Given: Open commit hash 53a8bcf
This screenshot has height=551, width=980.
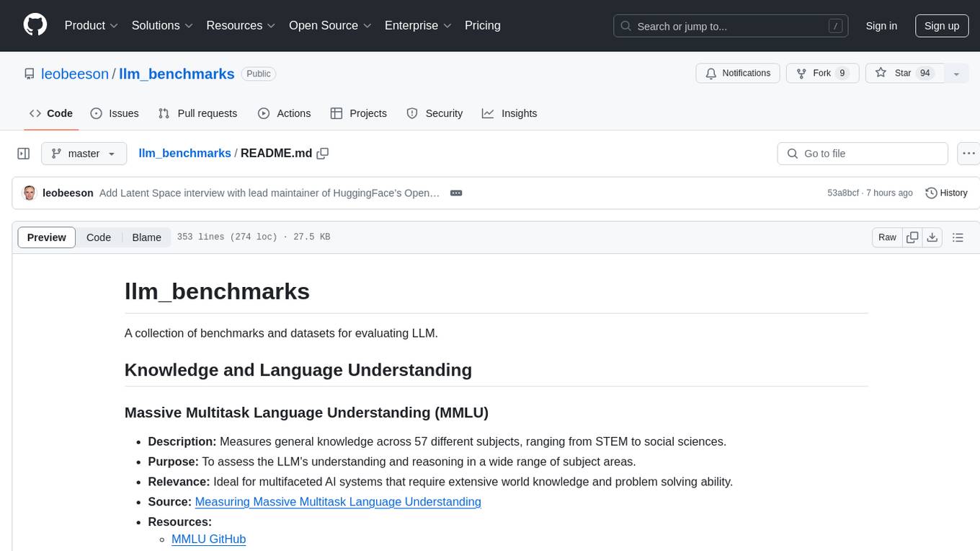Looking at the screenshot, I should tap(843, 193).
